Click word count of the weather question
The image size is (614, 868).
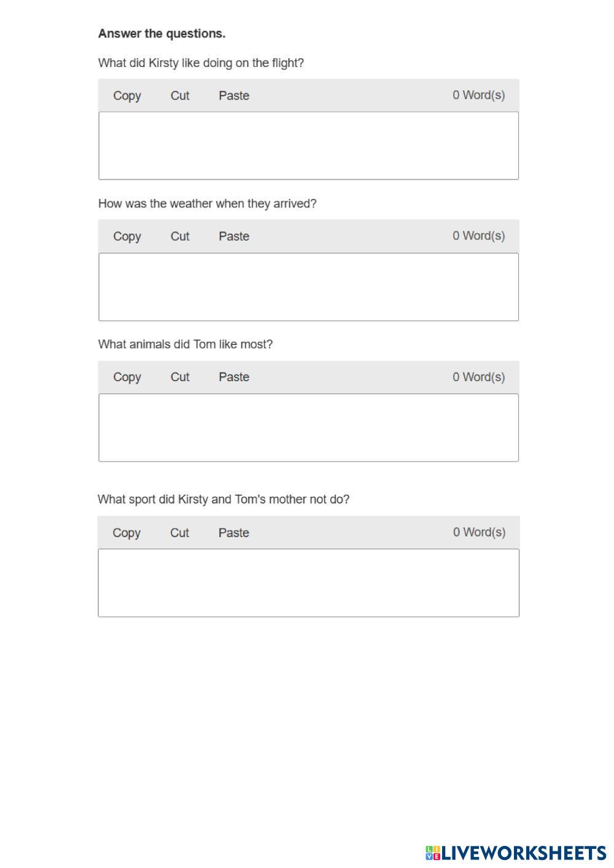tap(479, 236)
